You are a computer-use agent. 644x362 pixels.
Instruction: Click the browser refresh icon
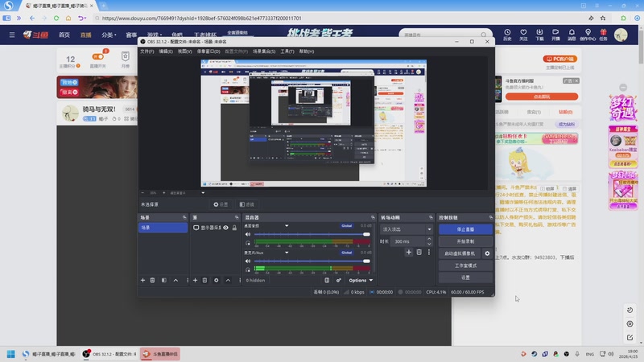point(56,18)
